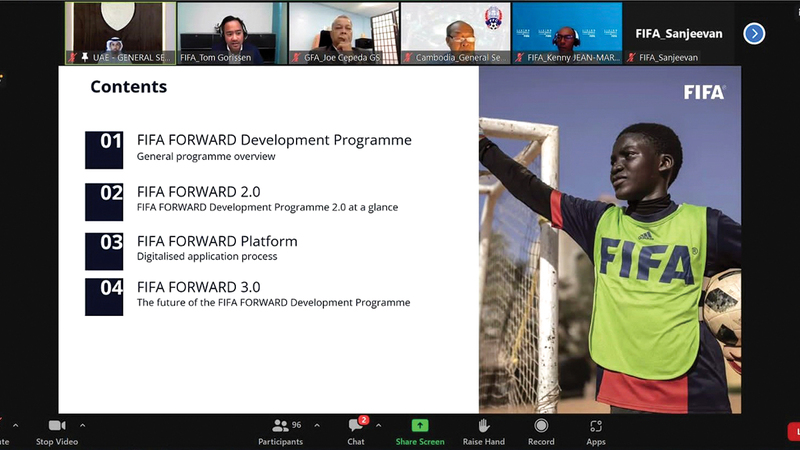The image size is (800, 450).
Task: Select FIFA_Kenny JEAN-MARIE video thumbnail
Action: 566,32
